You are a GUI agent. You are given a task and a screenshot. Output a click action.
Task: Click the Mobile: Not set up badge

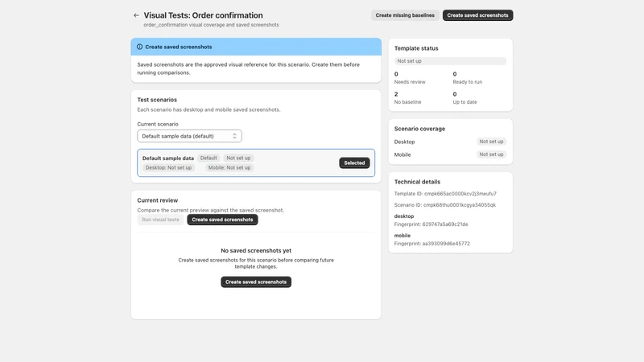[x=229, y=167]
